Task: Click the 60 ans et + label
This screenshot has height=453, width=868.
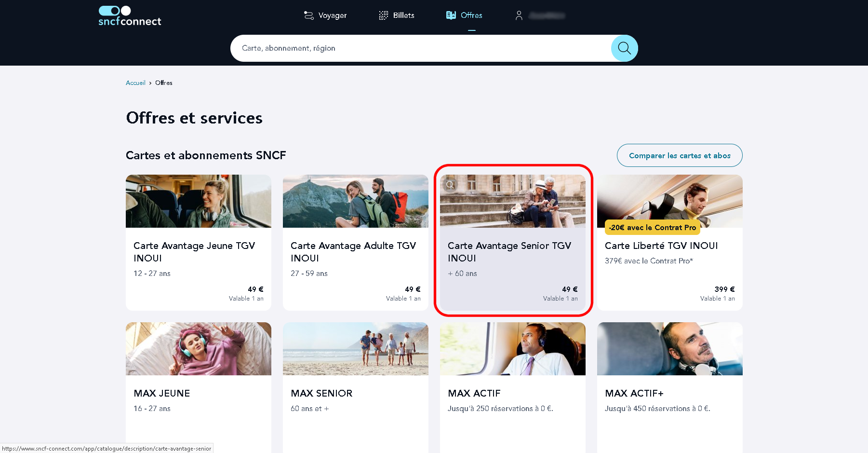Action: pyautogui.click(x=309, y=409)
